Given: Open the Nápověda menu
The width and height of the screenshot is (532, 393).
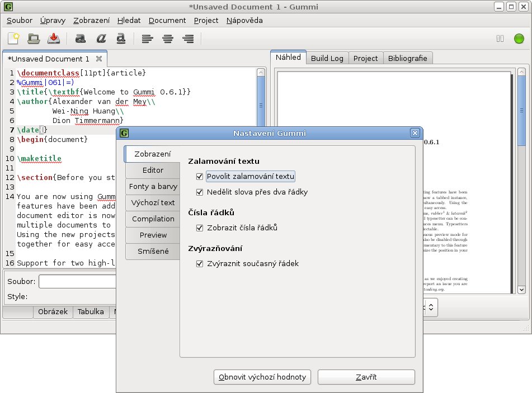Looking at the screenshot, I should [244, 20].
